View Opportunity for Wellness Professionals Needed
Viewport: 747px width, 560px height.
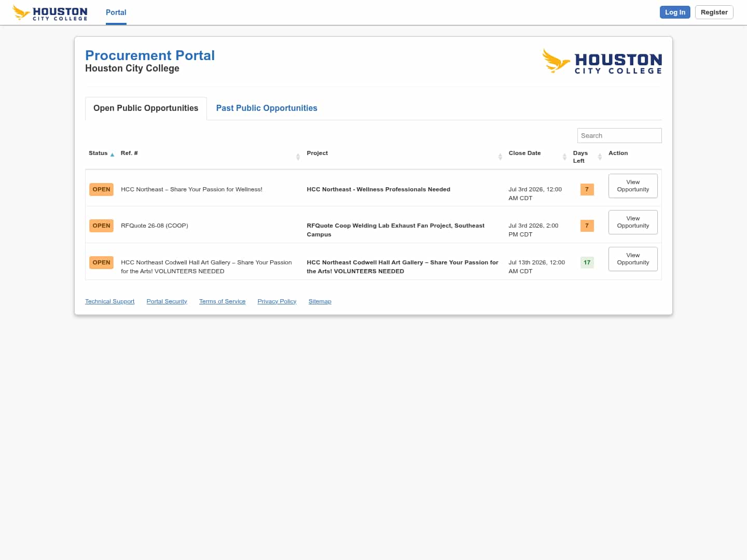[633, 186]
